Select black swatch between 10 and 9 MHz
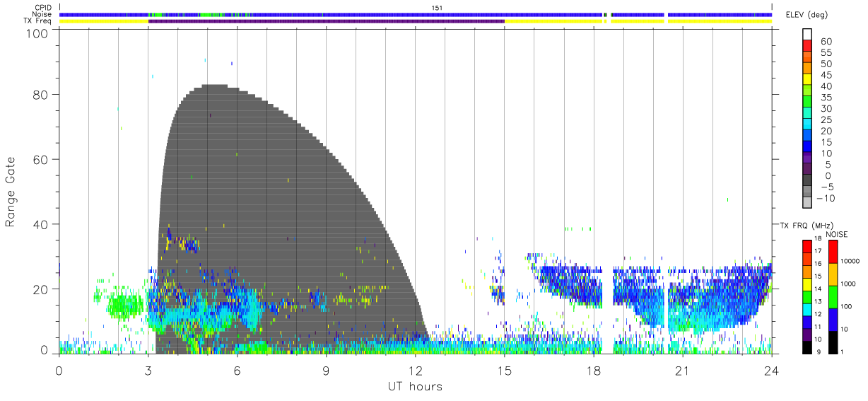The image size is (868, 401). tap(807, 347)
